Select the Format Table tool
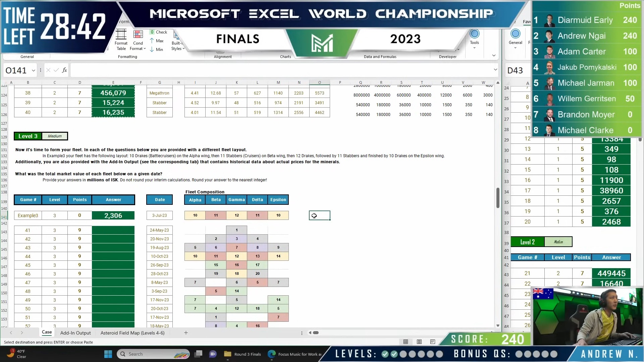 pos(121,40)
